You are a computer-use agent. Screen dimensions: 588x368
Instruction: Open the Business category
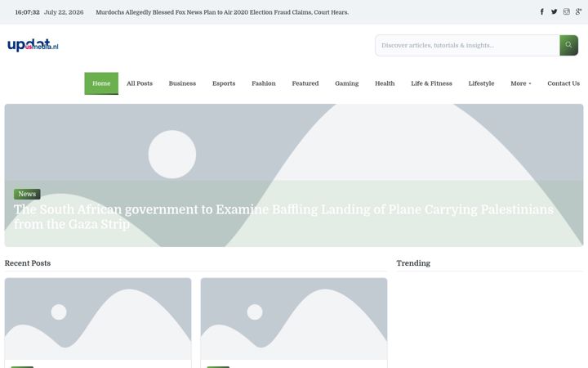[182, 83]
